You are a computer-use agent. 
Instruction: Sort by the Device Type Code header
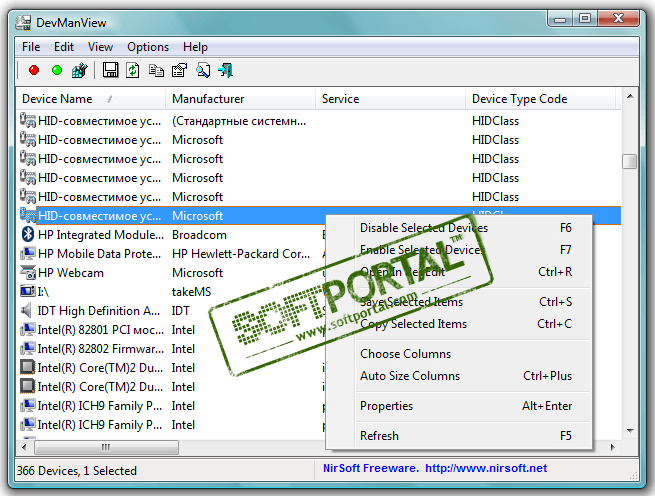coord(541,99)
